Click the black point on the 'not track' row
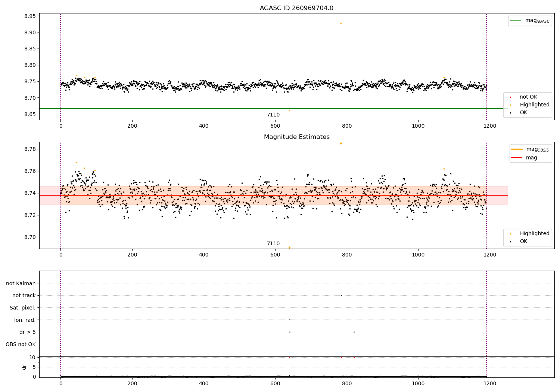The width and height of the screenshot is (560, 392). coord(341,295)
